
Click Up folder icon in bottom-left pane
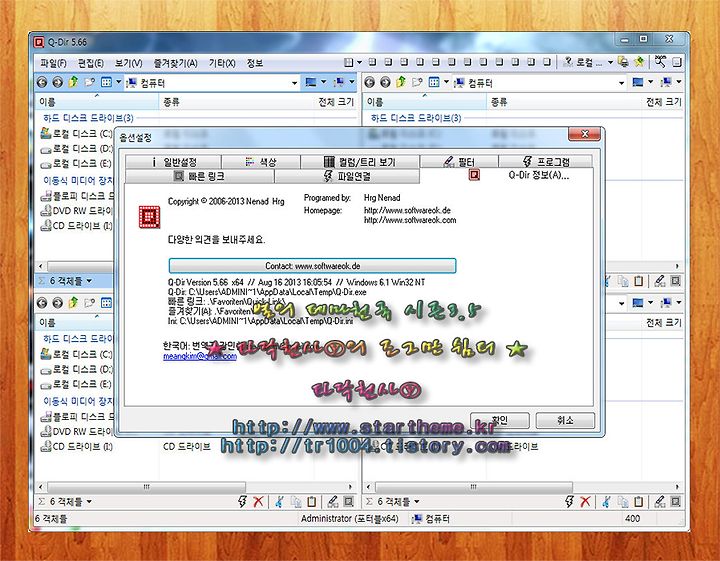pyautogui.click(x=73, y=303)
